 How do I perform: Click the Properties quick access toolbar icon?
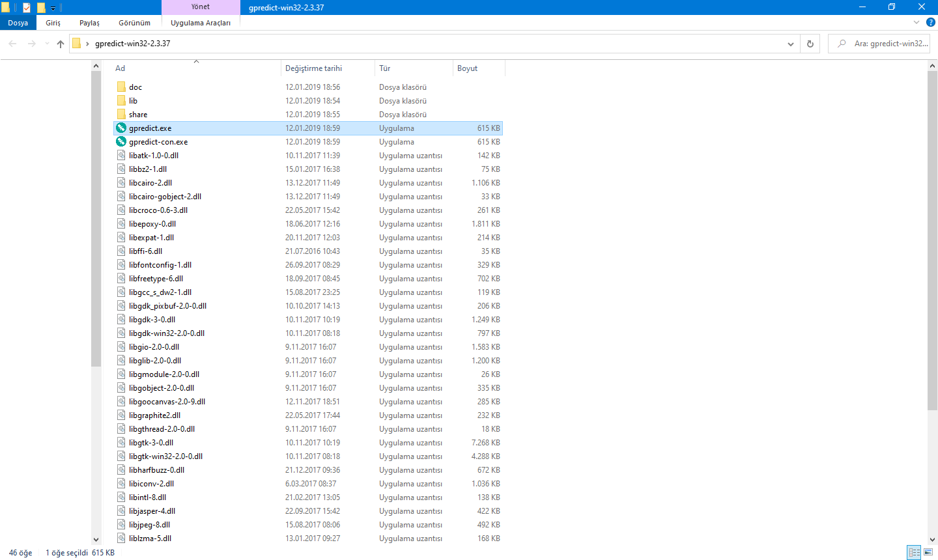[x=27, y=8]
